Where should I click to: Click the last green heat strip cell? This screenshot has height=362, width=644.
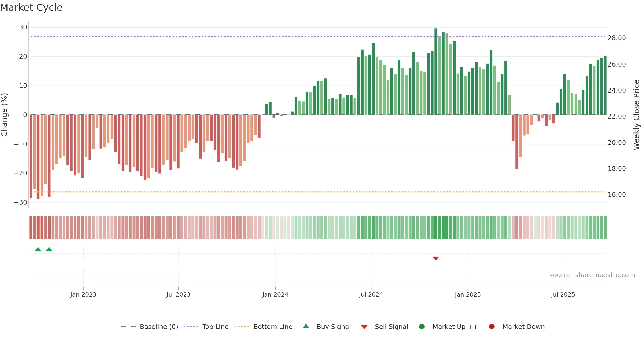click(x=605, y=228)
